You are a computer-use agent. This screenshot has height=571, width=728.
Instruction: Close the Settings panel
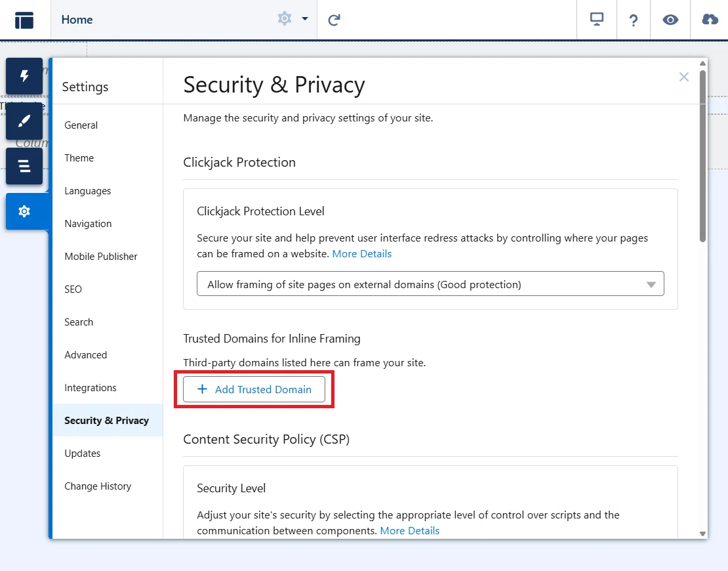[x=683, y=77]
